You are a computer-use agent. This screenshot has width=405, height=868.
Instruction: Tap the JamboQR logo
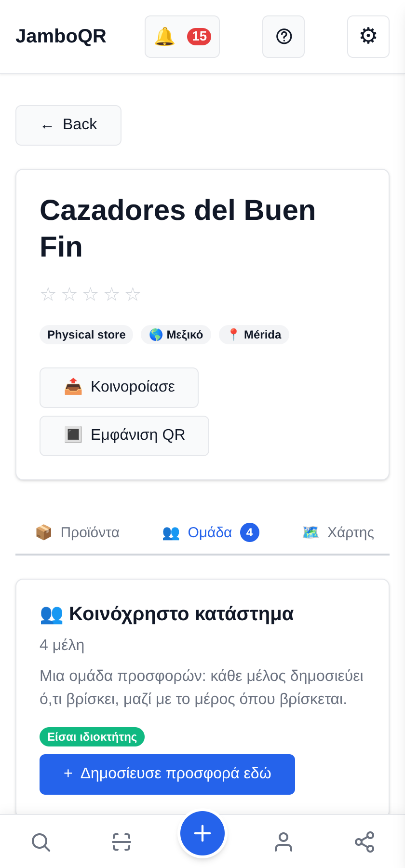(61, 36)
